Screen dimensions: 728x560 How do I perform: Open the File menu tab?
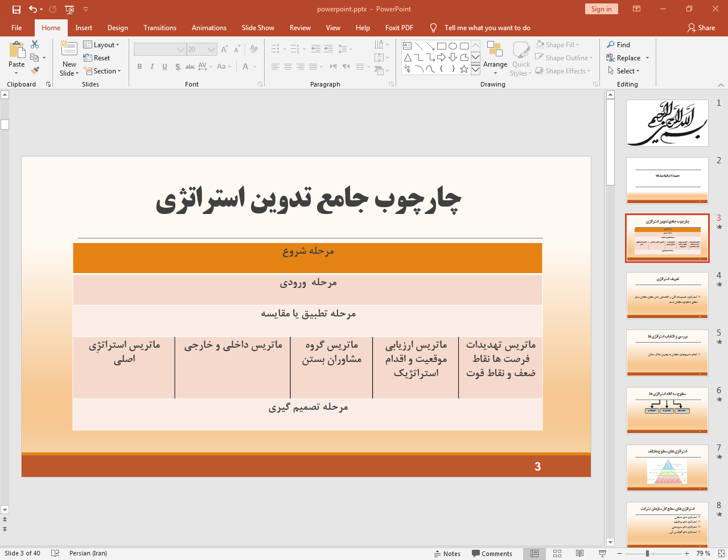[17, 28]
